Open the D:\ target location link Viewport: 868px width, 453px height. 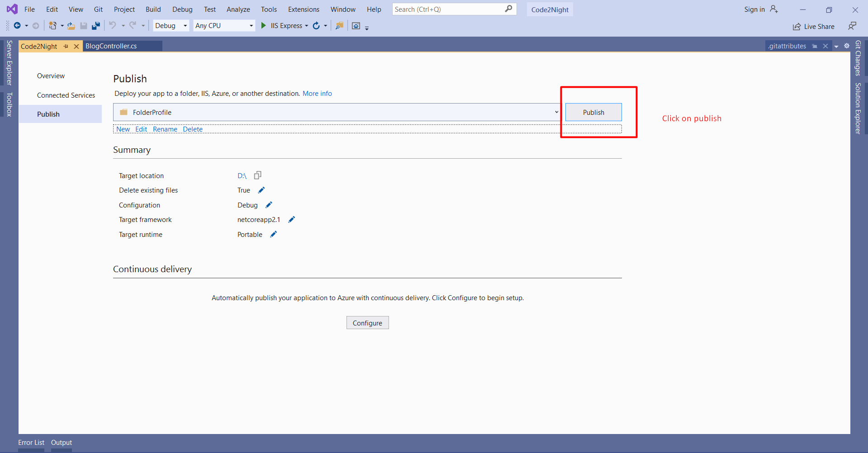(242, 176)
